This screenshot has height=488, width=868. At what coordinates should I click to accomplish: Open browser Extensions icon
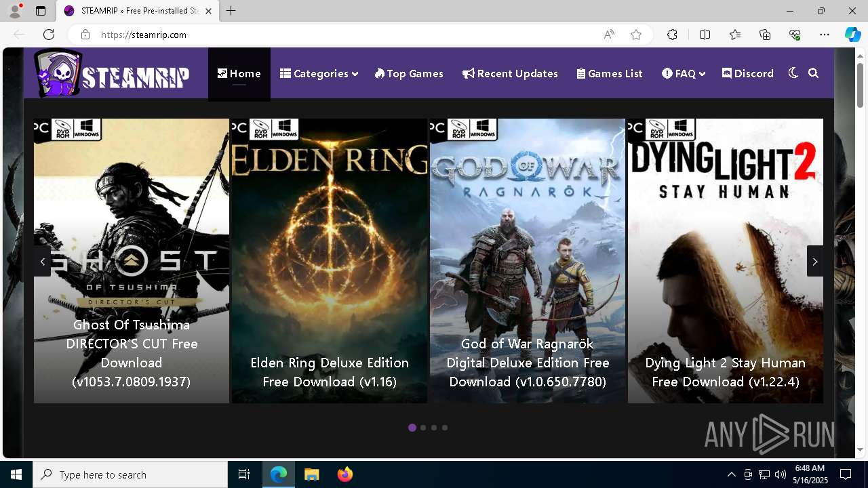pyautogui.click(x=672, y=35)
